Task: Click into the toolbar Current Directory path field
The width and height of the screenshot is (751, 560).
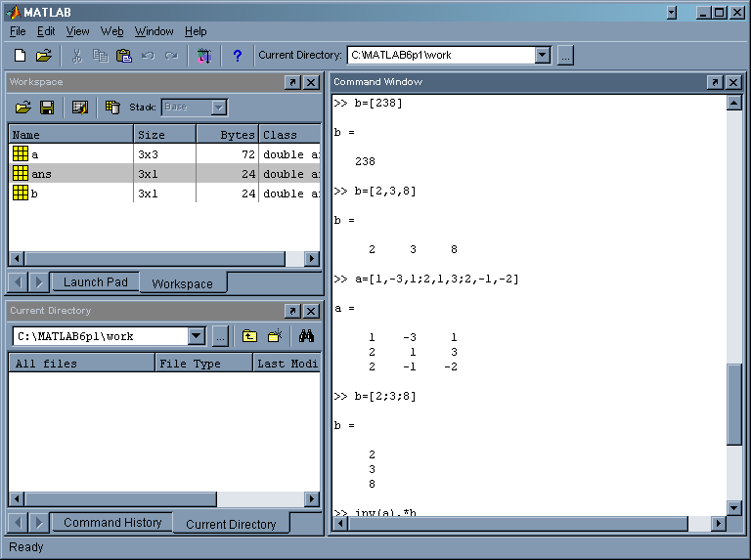Action: pyautogui.click(x=441, y=55)
